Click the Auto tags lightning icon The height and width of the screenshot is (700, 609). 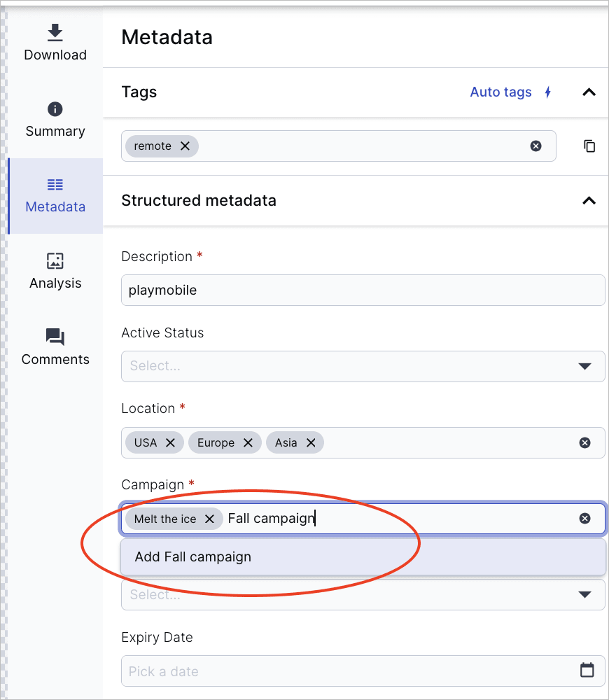(548, 92)
